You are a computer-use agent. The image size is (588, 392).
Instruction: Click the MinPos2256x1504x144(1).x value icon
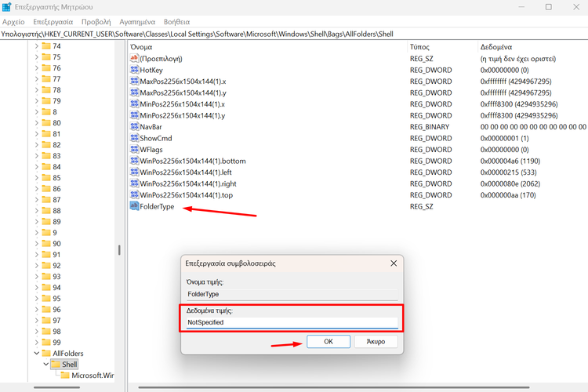pos(134,104)
